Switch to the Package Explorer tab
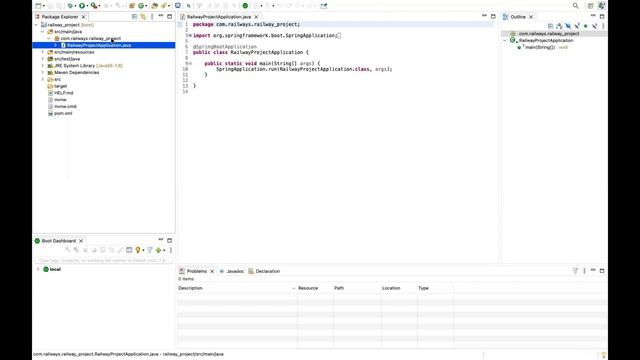Viewport: 640px width, 360px height. (60, 17)
